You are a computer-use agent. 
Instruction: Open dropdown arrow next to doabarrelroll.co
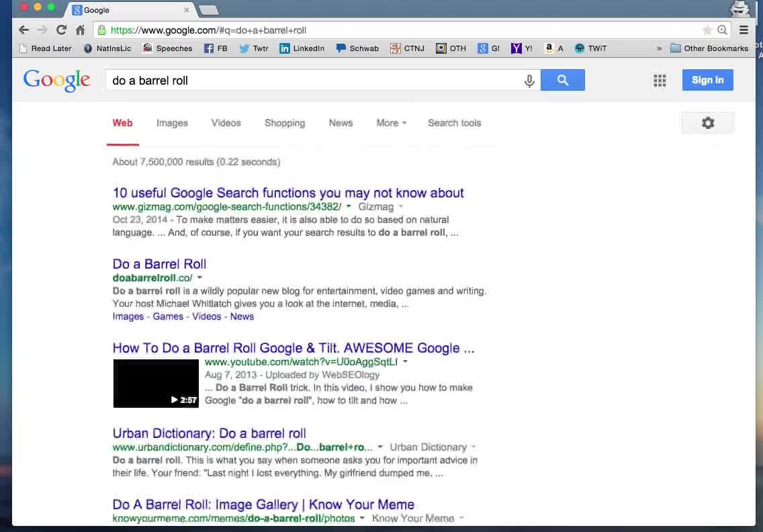tap(199, 277)
